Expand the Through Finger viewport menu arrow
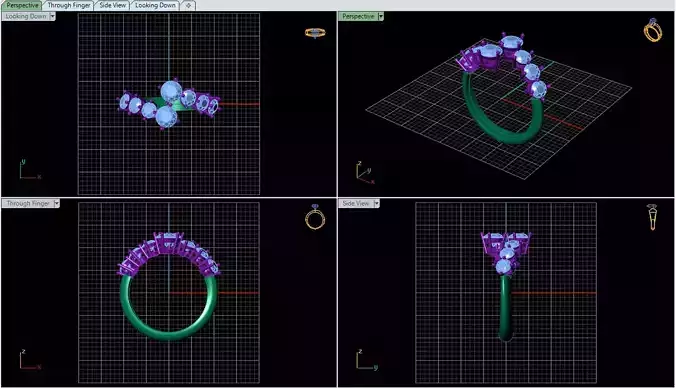 (x=57, y=203)
